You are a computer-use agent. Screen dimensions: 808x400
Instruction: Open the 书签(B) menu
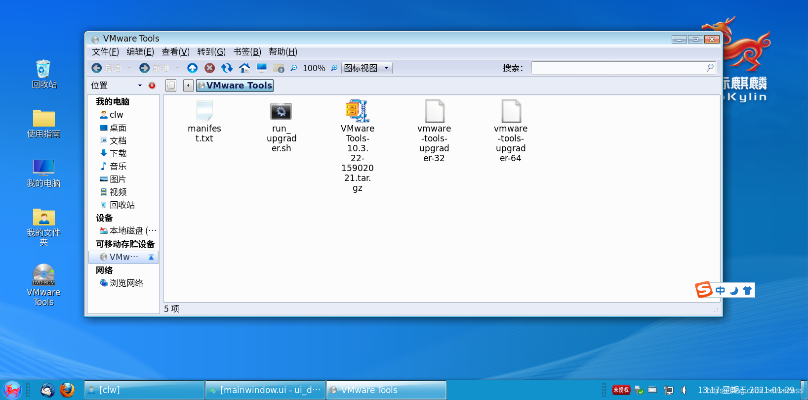pos(247,52)
